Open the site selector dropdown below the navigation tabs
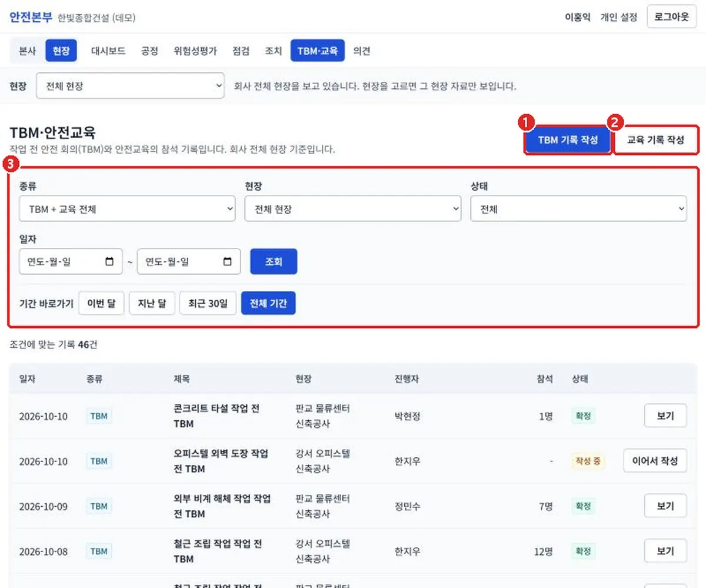This screenshot has height=588, width=706. (x=131, y=86)
